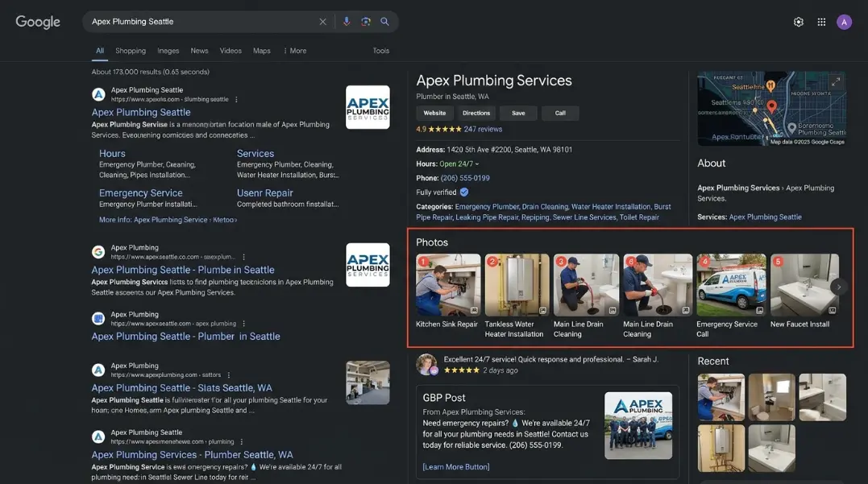868x484 pixels.
Task: Switch to the Maps tab
Action: click(262, 51)
